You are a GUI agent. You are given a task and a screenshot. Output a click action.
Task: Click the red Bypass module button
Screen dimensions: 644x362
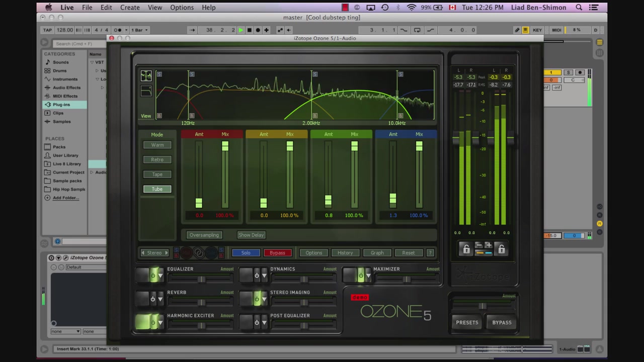coord(277,253)
